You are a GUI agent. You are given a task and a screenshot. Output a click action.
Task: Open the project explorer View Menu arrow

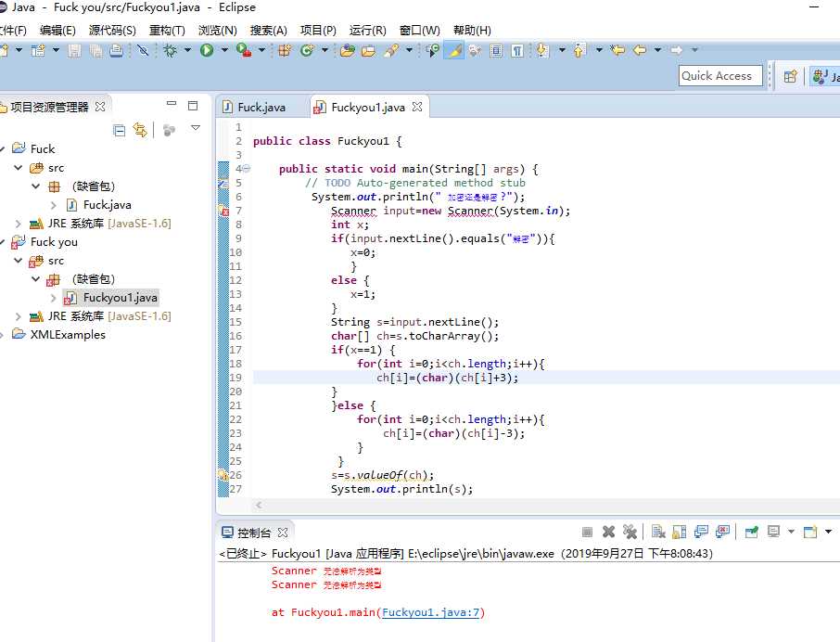[x=196, y=128]
